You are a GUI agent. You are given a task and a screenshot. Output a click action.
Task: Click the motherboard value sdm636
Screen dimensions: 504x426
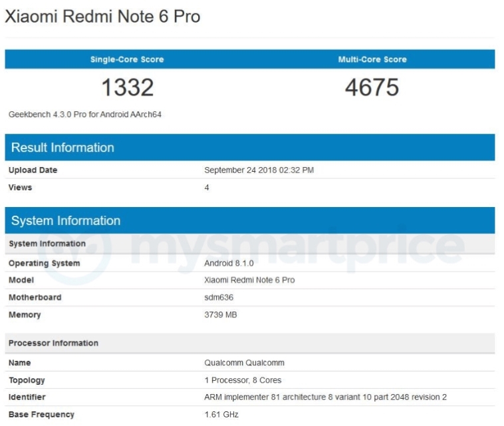[x=219, y=298]
